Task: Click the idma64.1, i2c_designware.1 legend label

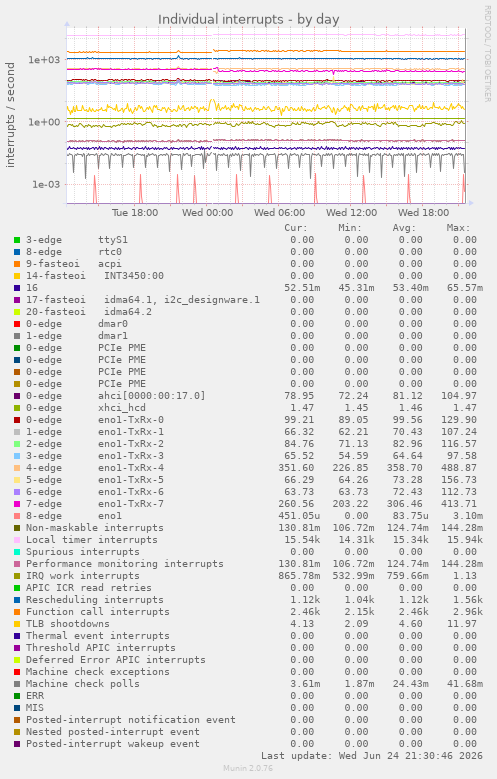Action: click(181, 300)
